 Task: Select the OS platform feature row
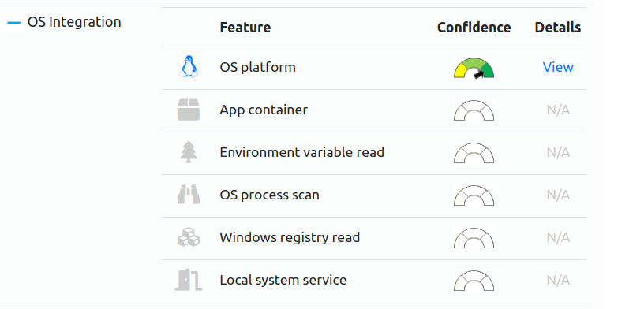374,68
